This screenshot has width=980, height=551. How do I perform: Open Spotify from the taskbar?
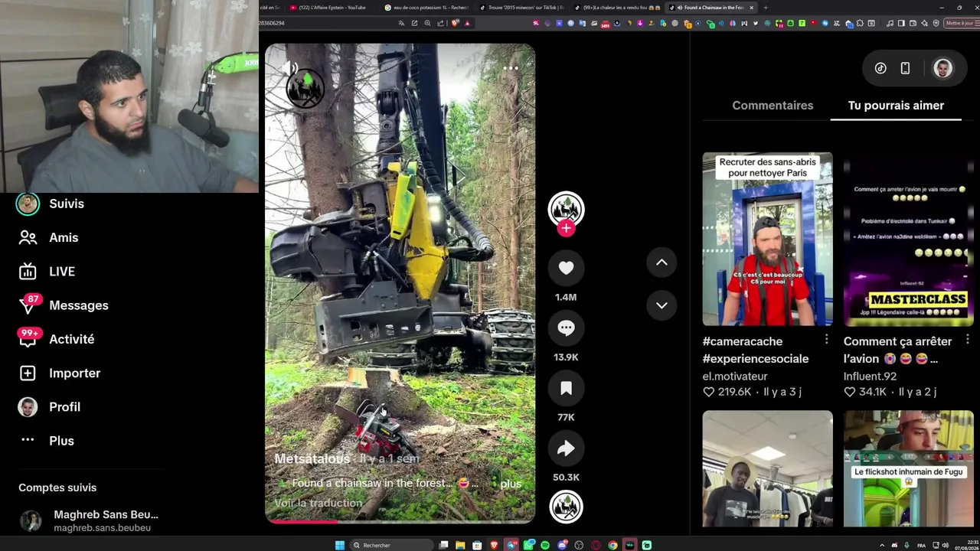pos(545,545)
